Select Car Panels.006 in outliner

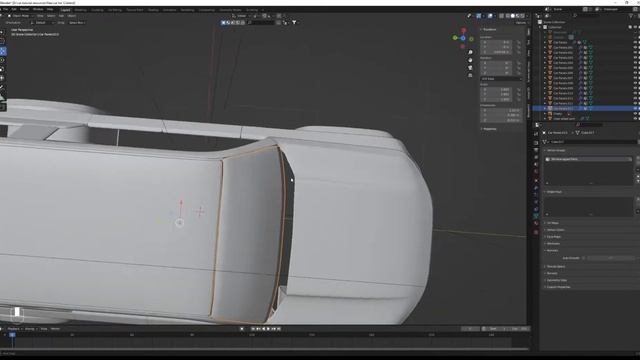[563, 73]
